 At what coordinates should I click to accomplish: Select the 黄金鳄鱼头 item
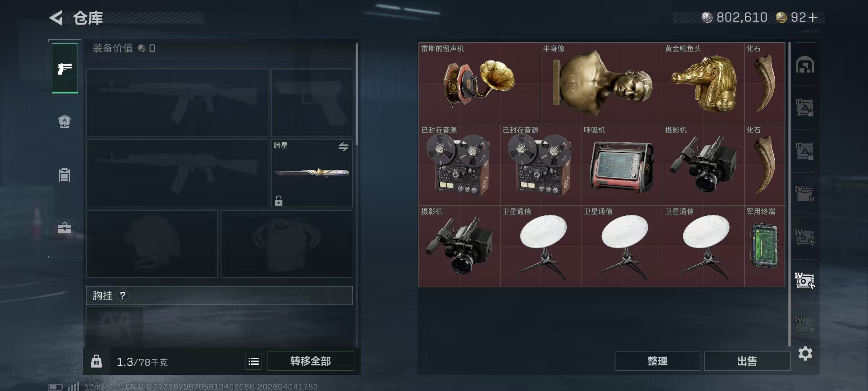coord(703,83)
